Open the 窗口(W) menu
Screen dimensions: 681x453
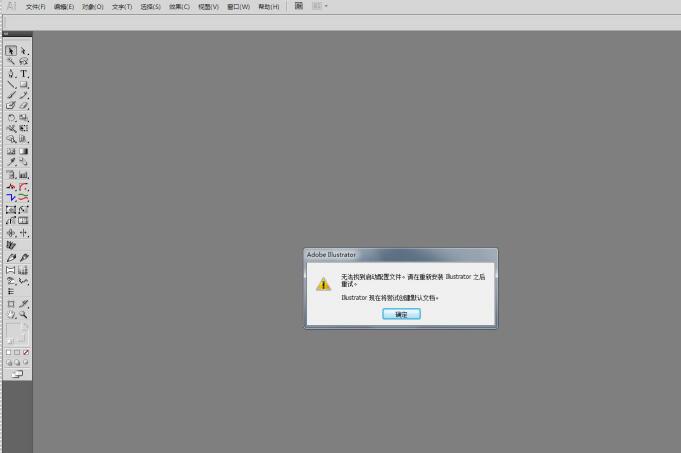click(238, 6)
